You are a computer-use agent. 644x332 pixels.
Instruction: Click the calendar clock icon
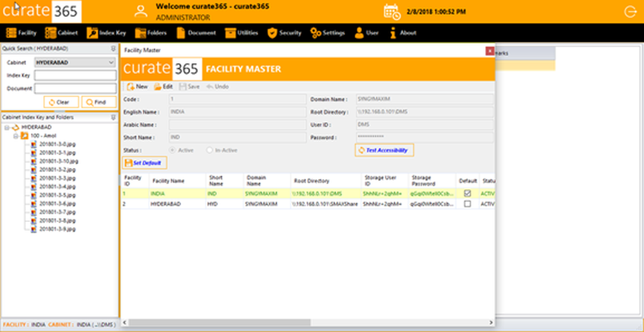coord(392,12)
